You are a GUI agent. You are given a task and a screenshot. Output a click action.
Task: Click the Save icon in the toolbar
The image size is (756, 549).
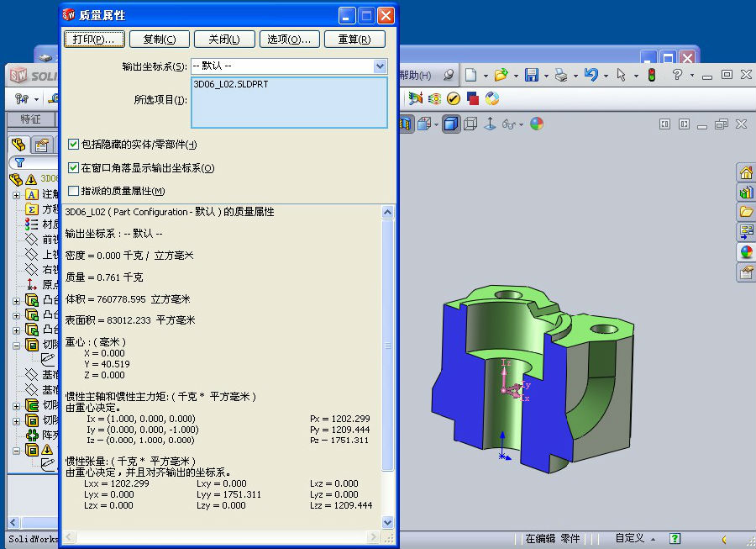click(x=531, y=75)
